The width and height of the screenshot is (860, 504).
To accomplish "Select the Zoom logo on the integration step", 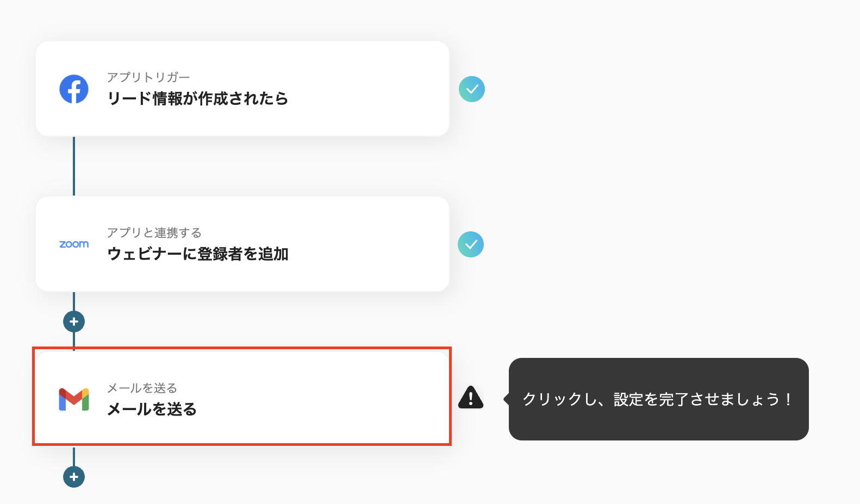I will [x=73, y=244].
